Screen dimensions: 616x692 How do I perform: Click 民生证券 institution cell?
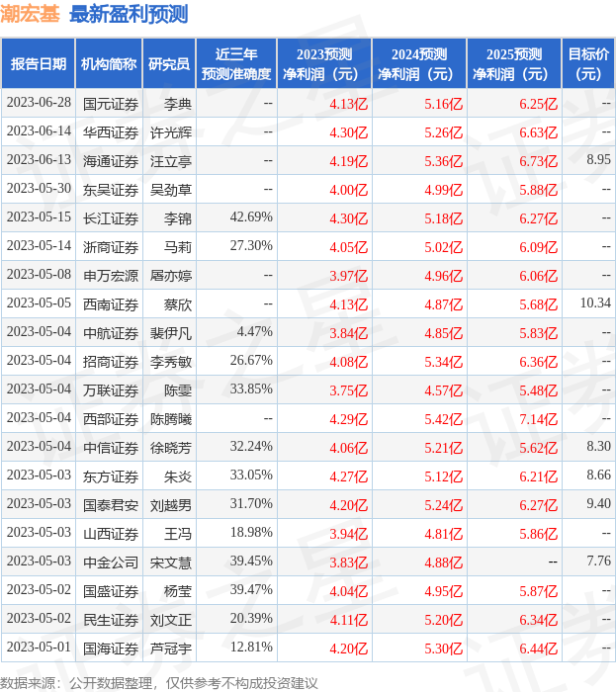point(111,620)
